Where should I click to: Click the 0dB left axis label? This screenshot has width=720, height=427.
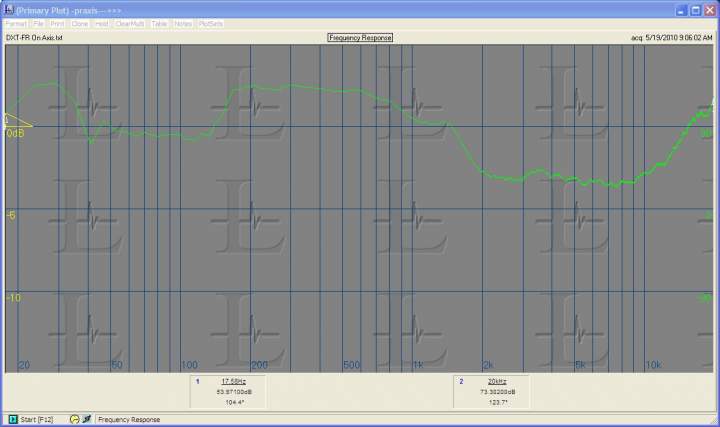pyautogui.click(x=15, y=134)
